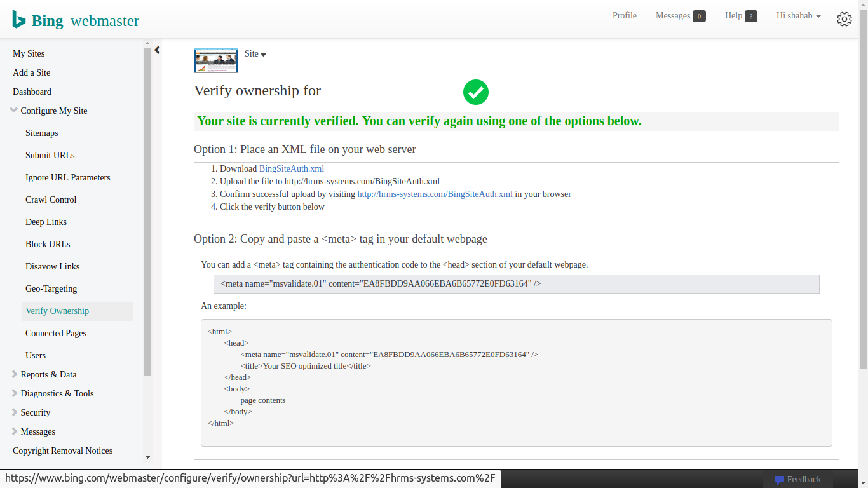Click the 'page contents' line in example
Image resolution: width=868 pixels, height=488 pixels.
[x=263, y=400]
